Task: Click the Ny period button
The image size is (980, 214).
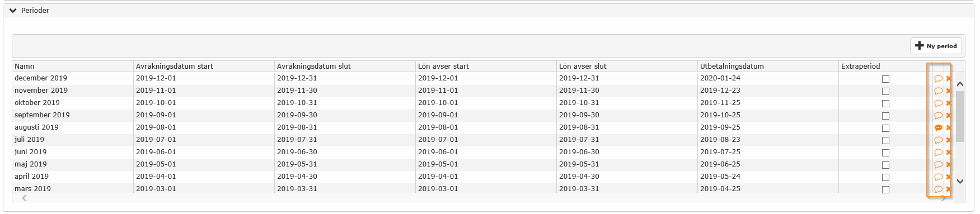Action: point(936,46)
